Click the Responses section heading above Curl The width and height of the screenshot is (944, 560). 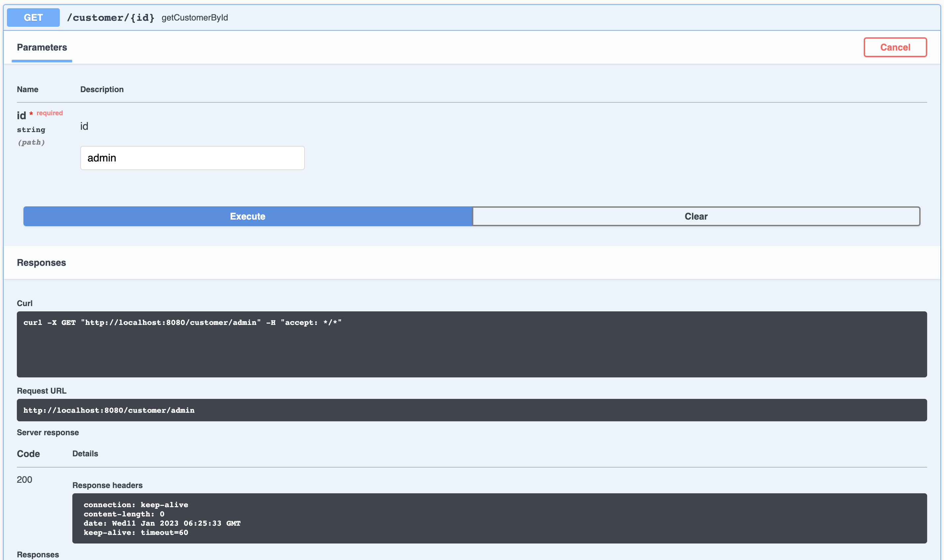42,262
